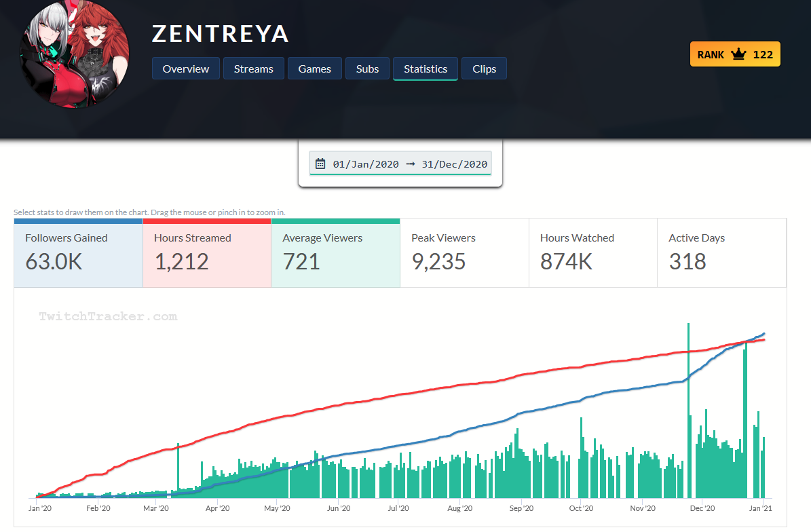Click the Rank 122 badge

(x=735, y=54)
